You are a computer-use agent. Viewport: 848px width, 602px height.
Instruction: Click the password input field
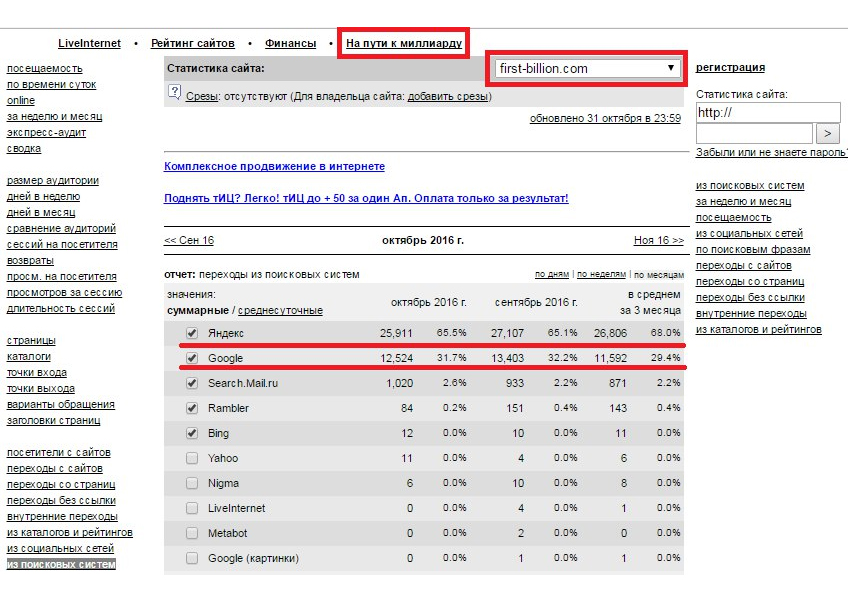point(754,133)
